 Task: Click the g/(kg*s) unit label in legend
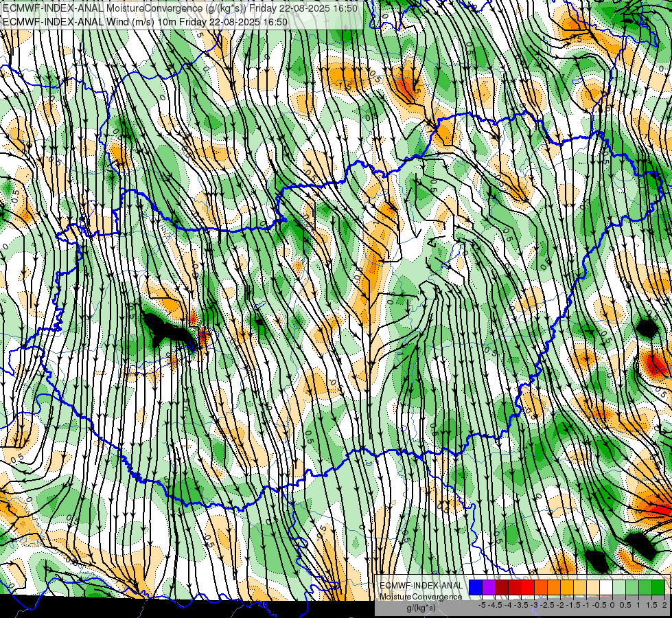point(421,608)
